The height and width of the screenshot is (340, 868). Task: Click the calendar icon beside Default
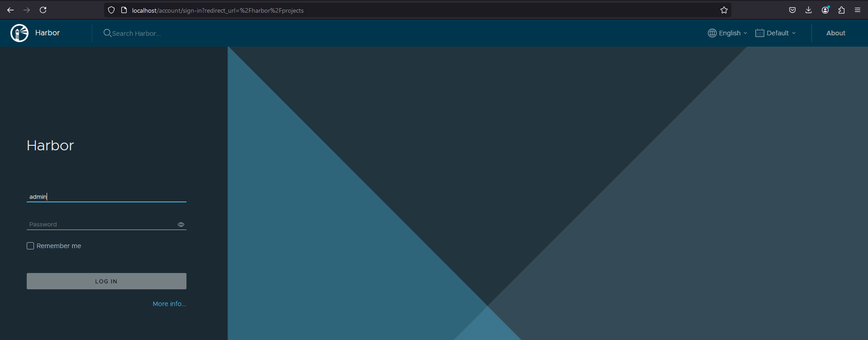(760, 33)
